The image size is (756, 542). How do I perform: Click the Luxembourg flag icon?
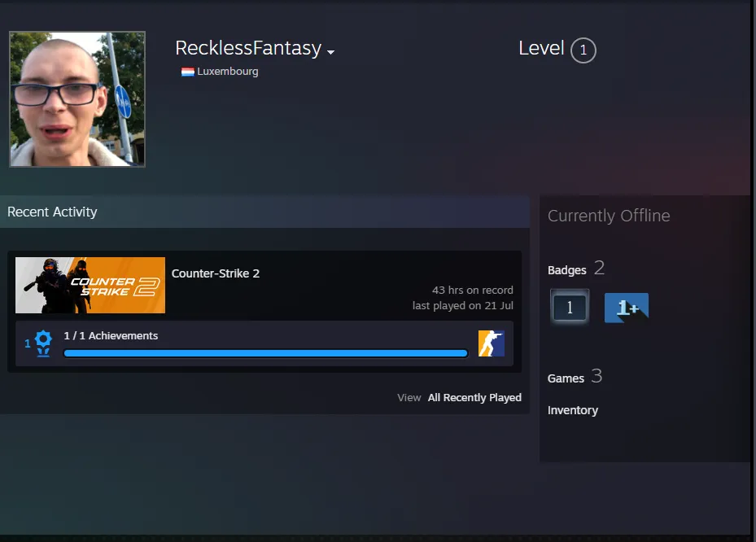click(x=187, y=72)
